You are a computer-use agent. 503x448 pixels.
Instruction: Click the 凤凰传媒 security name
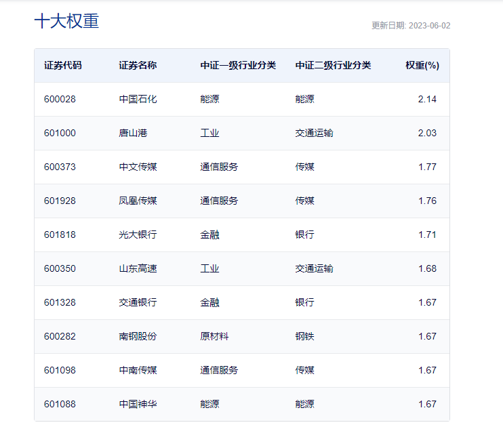point(138,201)
